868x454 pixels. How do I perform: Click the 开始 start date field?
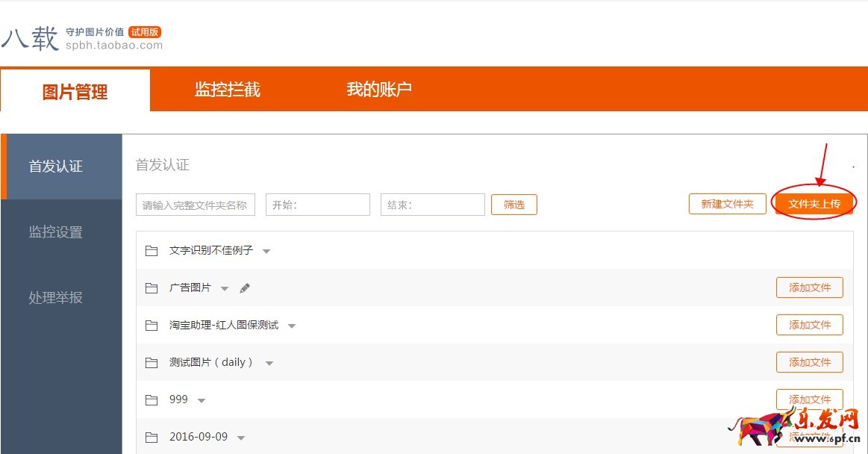[x=318, y=205]
